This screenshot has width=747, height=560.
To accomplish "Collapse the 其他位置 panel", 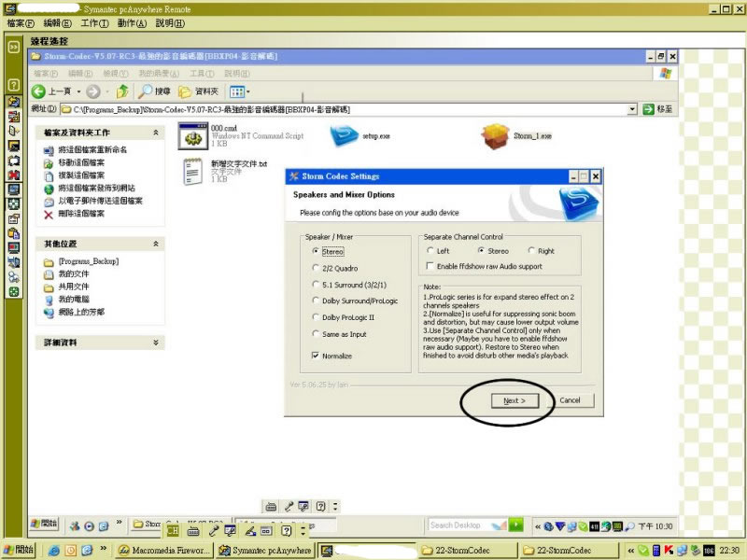I will [x=156, y=244].
